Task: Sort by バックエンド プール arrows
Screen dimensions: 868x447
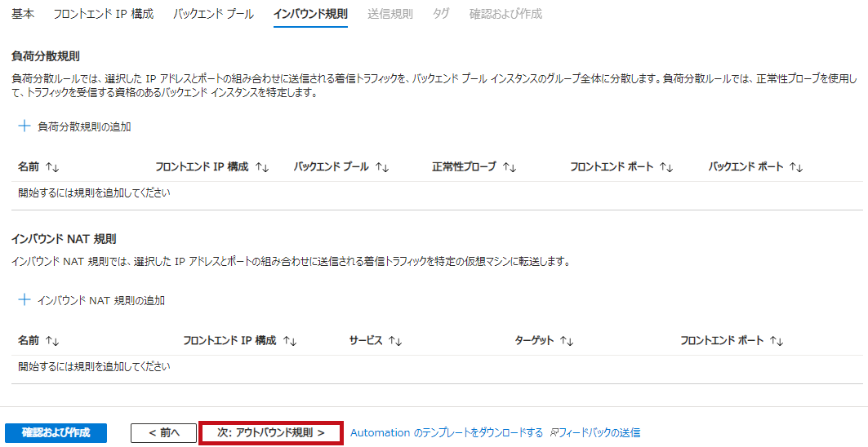Action: 382,167
